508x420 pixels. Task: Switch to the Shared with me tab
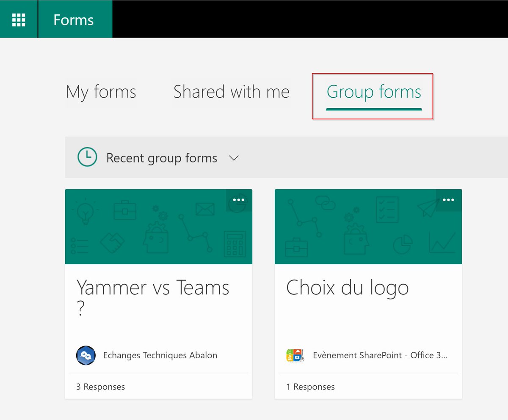[x=232, y=92]
